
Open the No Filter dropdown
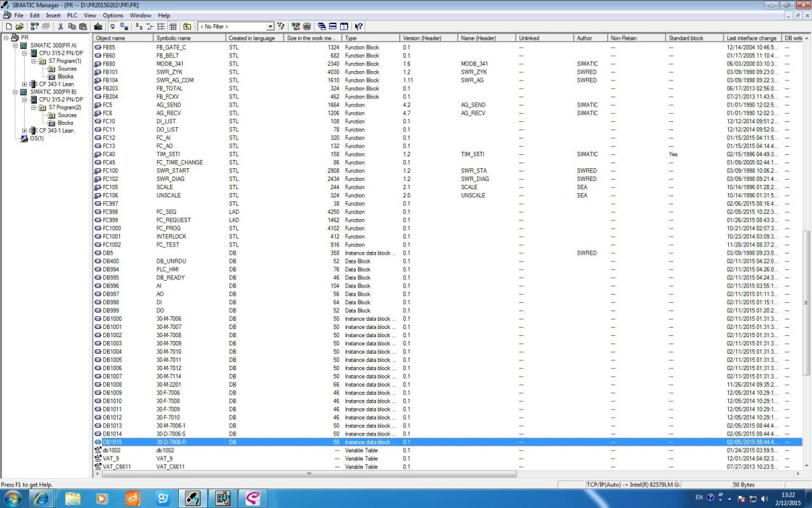click(270, 27)
